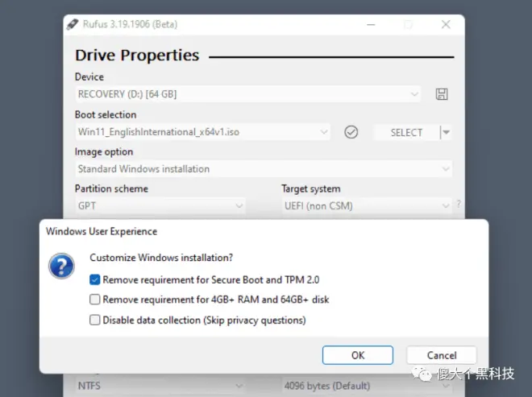The width and height of the screenshot is (532, 397).
Task: Click the Drive Properties heading
Action: point(137,56)
